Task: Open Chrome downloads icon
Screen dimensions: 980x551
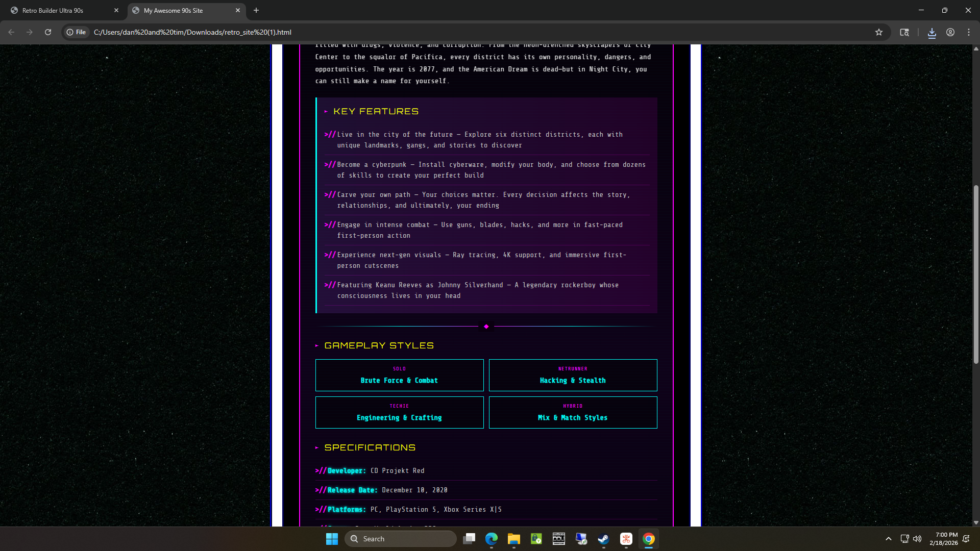Action: [932, 32]
